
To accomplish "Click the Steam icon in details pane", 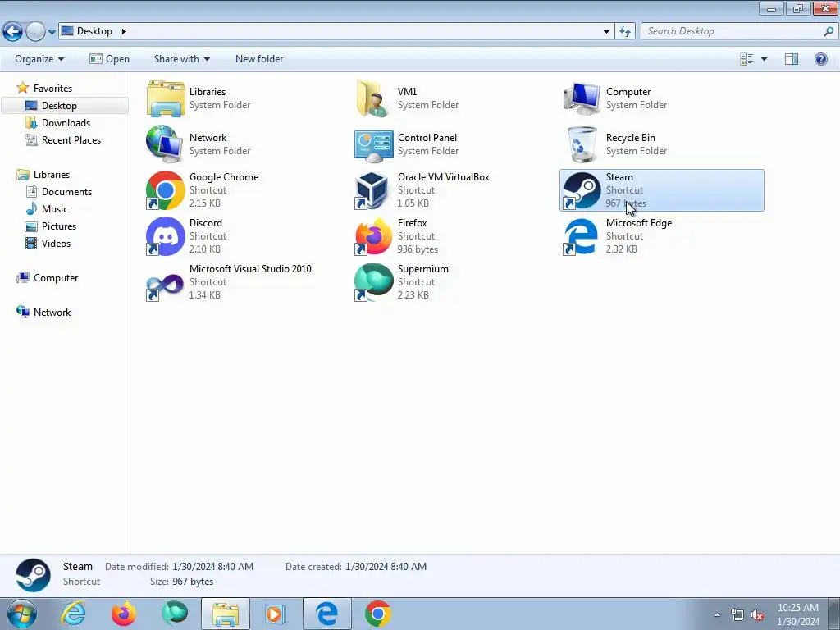I will coord(33,575).
